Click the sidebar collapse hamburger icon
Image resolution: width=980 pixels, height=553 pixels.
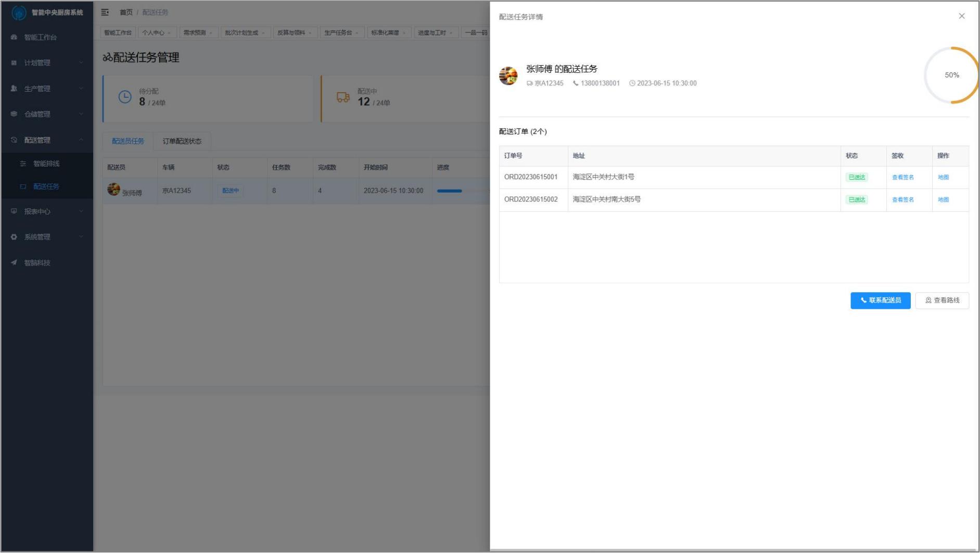tap(105, 12)
